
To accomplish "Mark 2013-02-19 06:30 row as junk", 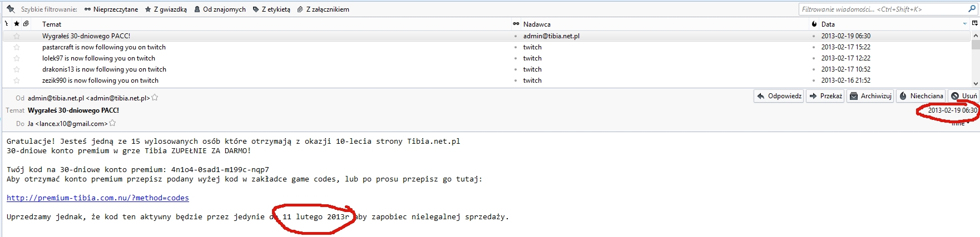I will tap(814, 36).
